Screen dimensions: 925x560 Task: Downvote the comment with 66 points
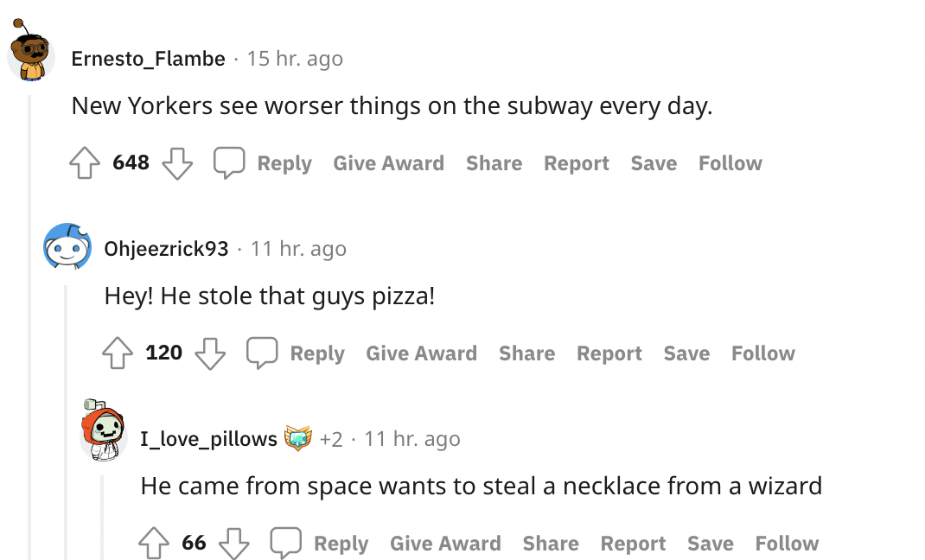[x=234, y=543]
